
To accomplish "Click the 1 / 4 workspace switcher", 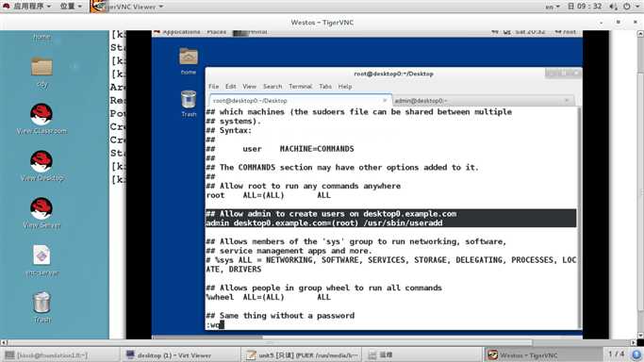I will pyautogui.click(x=616, y=354).
